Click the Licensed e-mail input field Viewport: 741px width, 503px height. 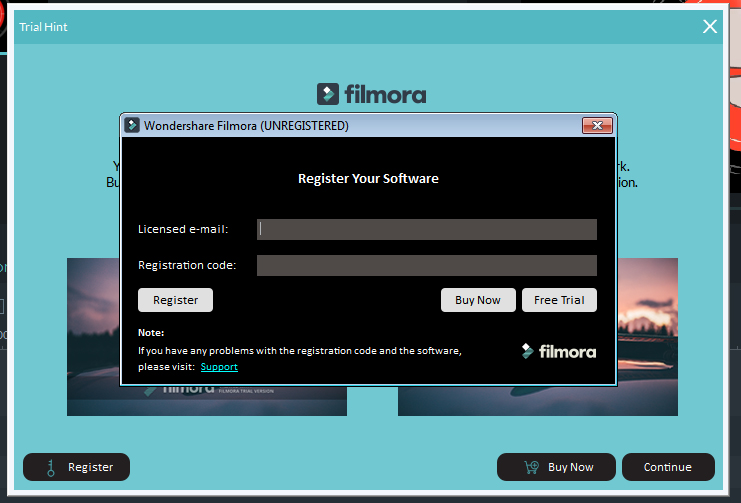[426, 229]
